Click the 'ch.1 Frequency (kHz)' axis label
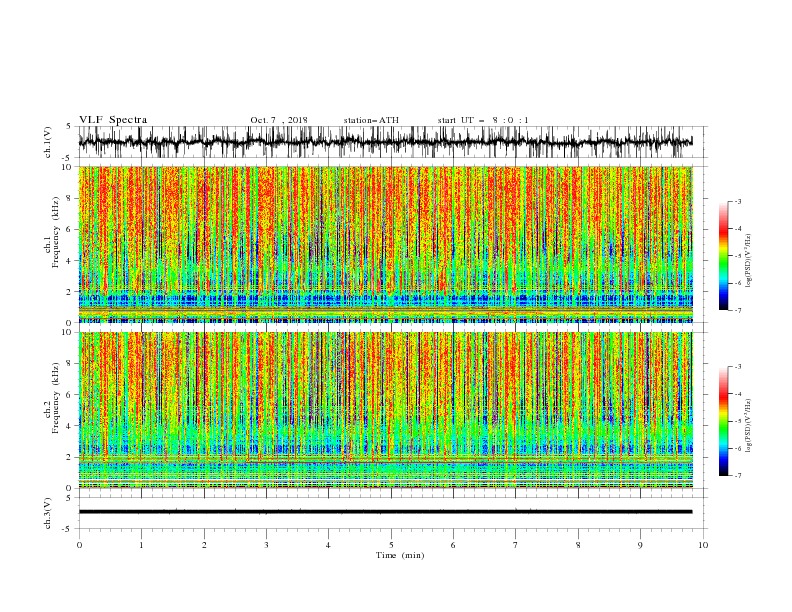792x612 pixels. point(51,231)
